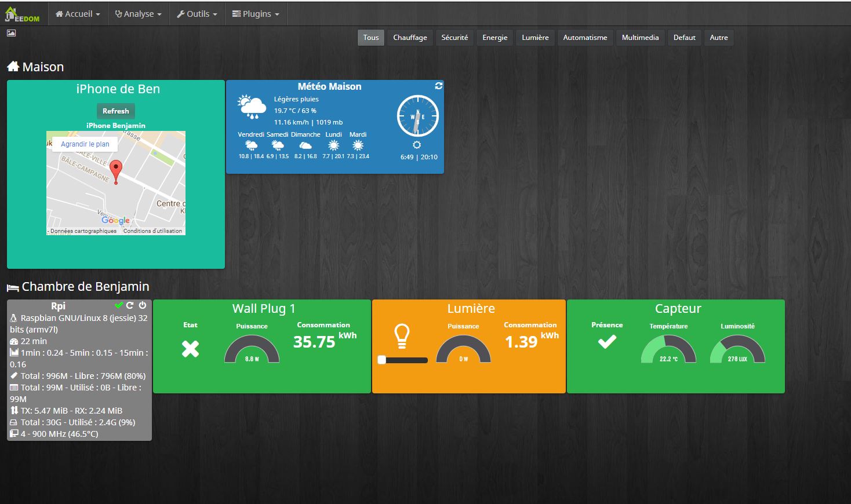Click the wind compass in Météo
This screenshot has width=851, height=504.
[417, 116]
